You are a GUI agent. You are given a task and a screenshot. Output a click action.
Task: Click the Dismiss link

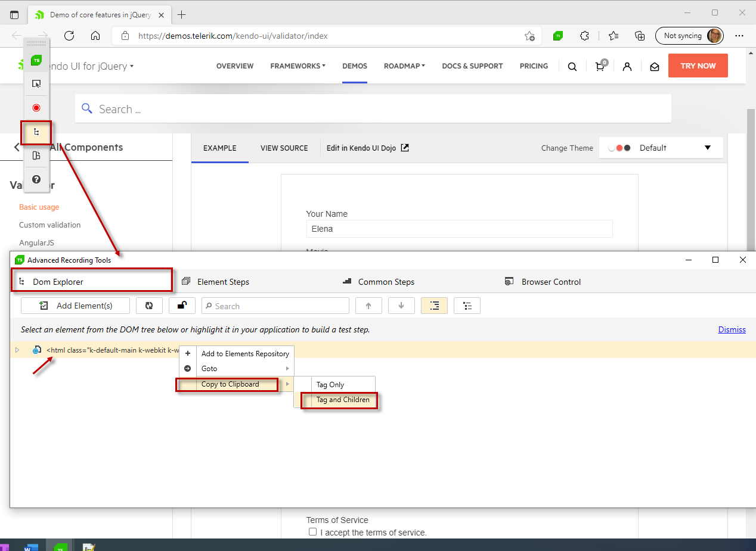732,329
